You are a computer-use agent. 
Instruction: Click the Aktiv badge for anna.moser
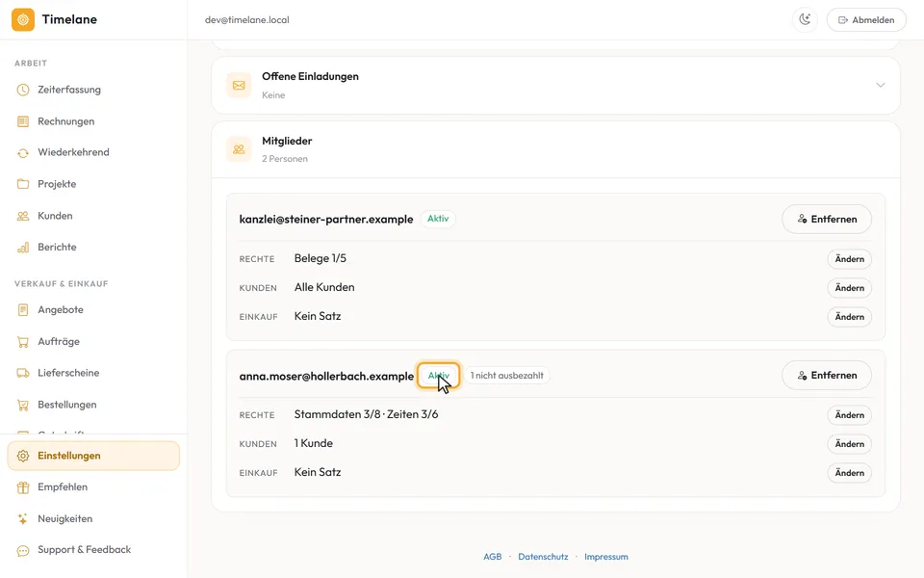(439, 376)
